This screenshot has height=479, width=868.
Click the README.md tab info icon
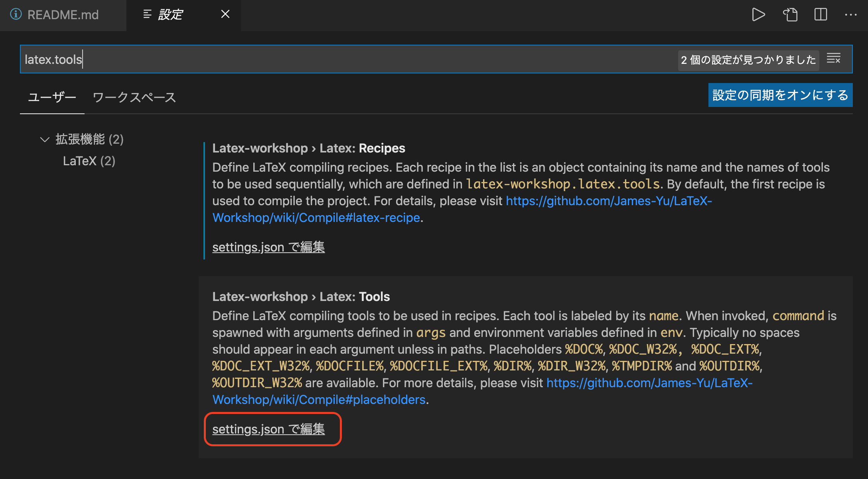pos(16,14)
